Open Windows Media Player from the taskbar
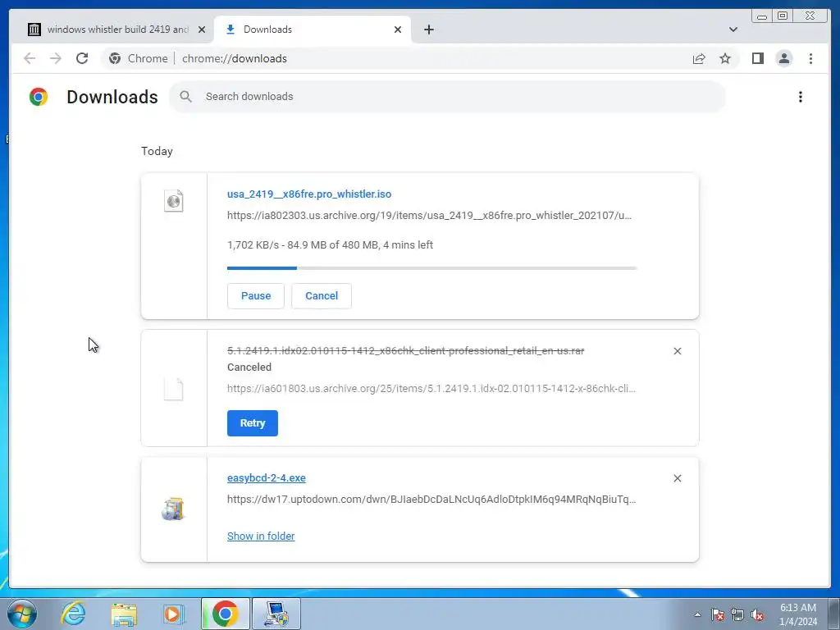Screen dimensions: 840x630 (x=174, y=614)
